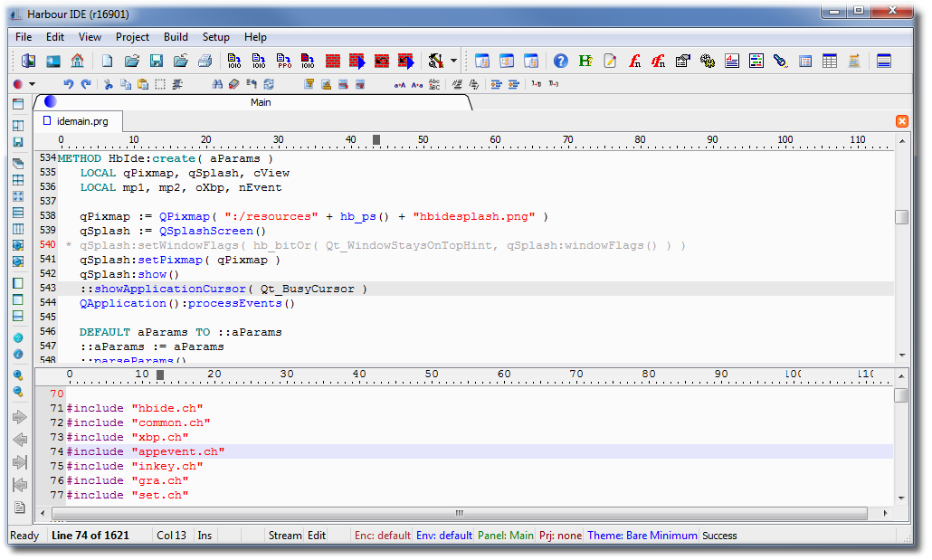
Task: Click Panel: Main in status bar
Action: tap(505, 536)
